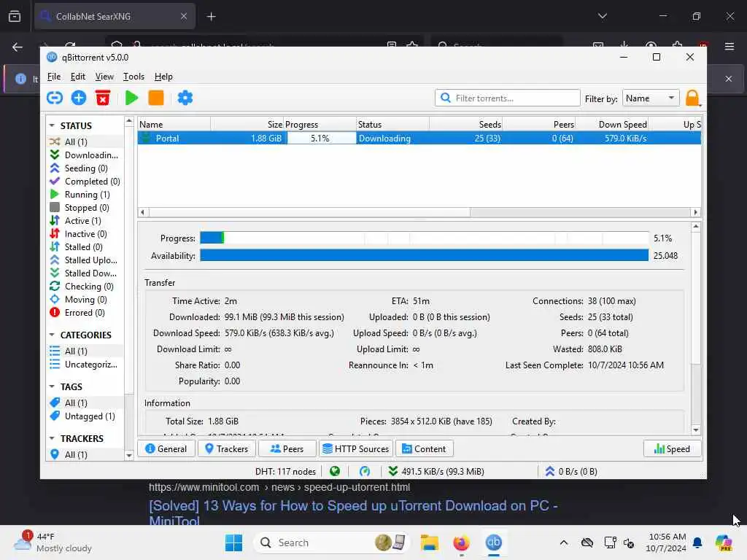
Task: Open the Filter by Name dropdown
Action: coord(651,98)
